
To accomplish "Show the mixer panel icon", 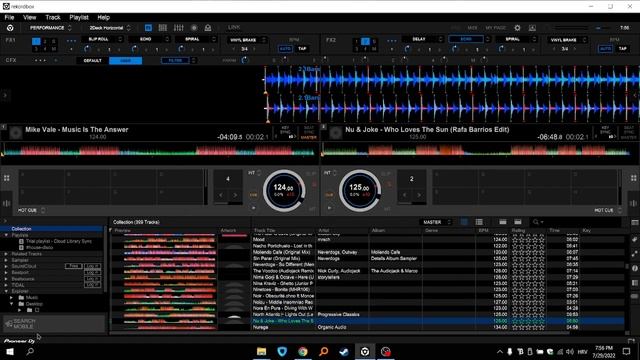I will point(178,28).
